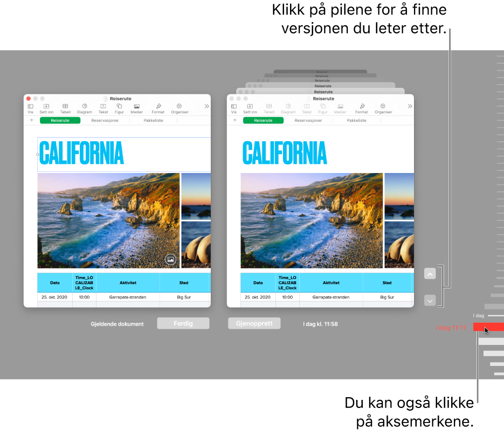This screenshot has width=504, height=436.
Task: Click Figur in version window toolbar
Action: coord(323,109)
